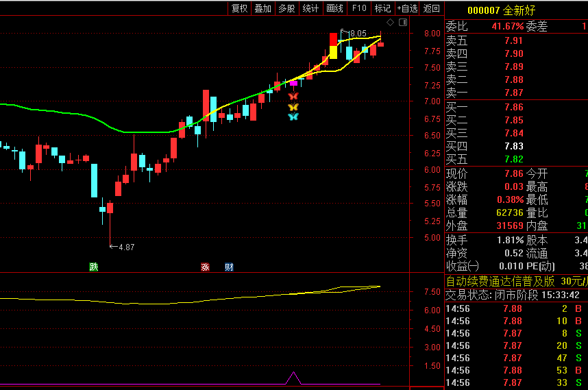Screen dimensions: 588x390
Task: Add stock via +自选 button
Action: click(x=407, y=8)
